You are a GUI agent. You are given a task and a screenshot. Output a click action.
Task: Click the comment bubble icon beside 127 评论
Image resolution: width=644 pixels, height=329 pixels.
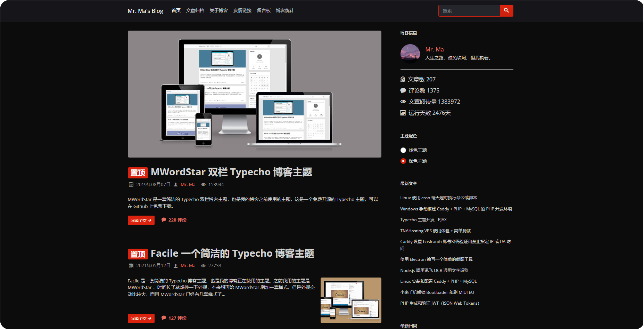click(x=164, y=318)
